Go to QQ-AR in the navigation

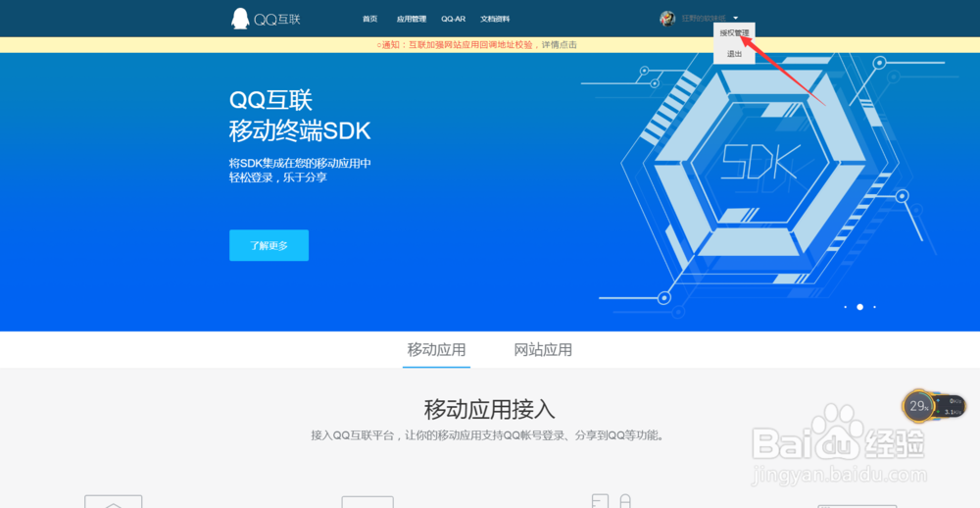pyautogui.click(x=453, y=19)
